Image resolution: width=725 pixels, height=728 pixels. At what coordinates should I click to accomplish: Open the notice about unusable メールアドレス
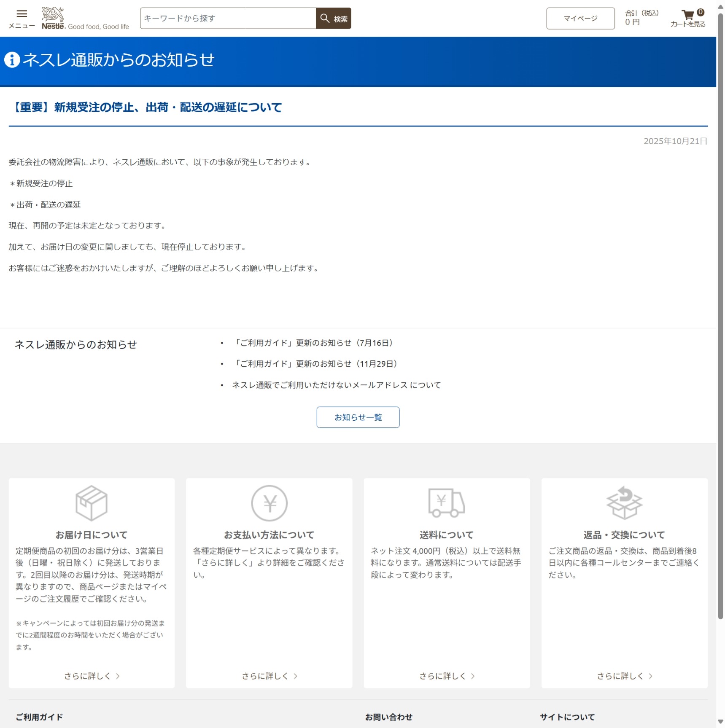(336, 385)
